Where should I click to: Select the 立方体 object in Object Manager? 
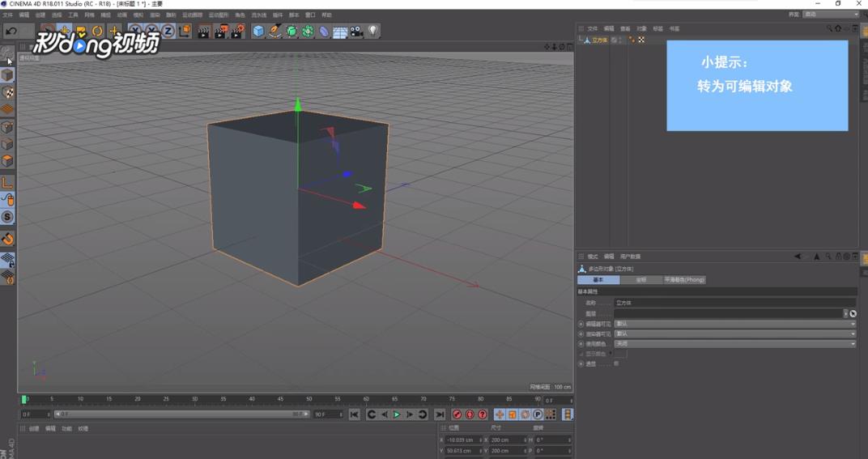point(599,40)
